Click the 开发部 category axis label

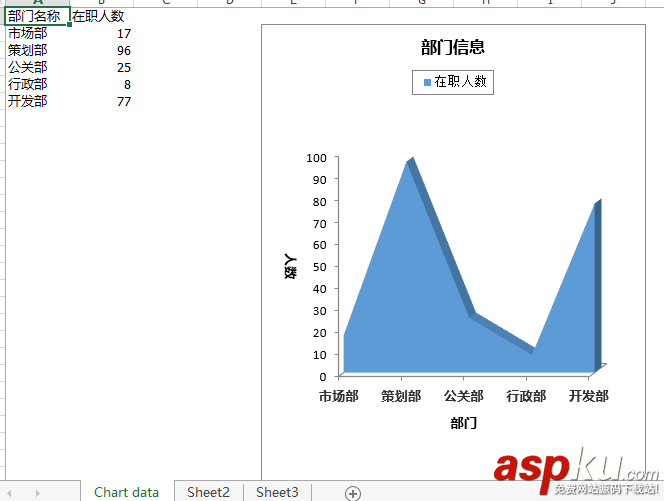[x=589, y=396]
